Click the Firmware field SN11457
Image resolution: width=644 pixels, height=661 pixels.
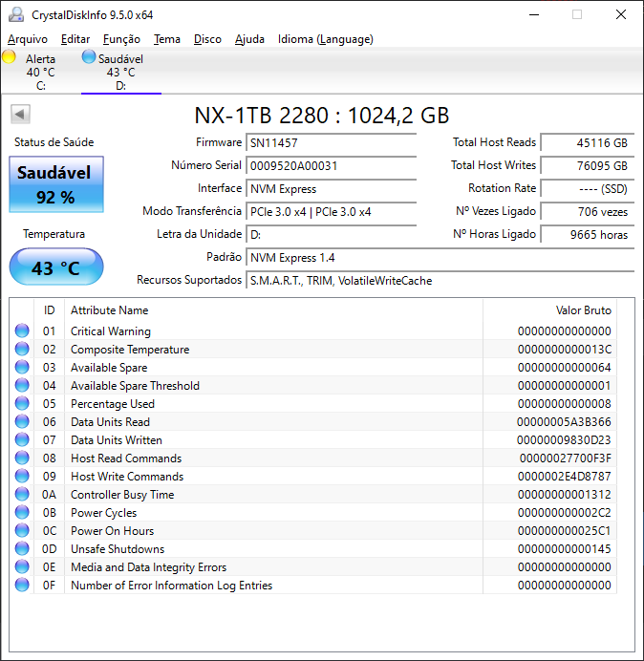click(331, 143)
